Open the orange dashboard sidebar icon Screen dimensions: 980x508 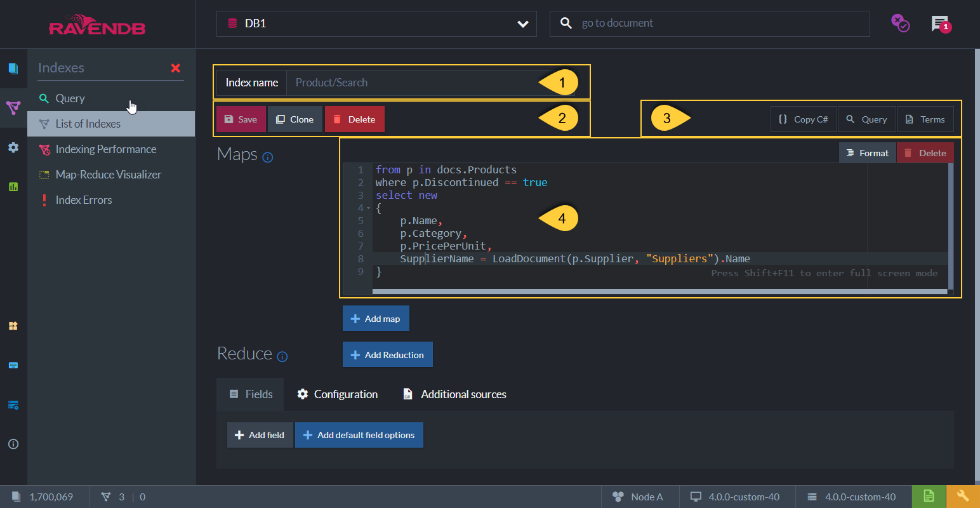click(13, 326)
